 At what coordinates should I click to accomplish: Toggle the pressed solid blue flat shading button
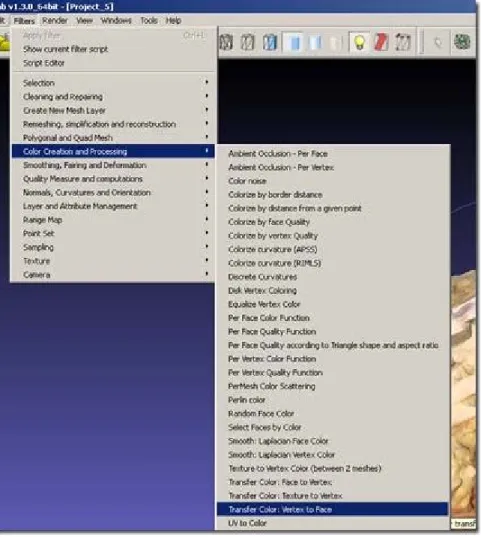pos(293,42)
